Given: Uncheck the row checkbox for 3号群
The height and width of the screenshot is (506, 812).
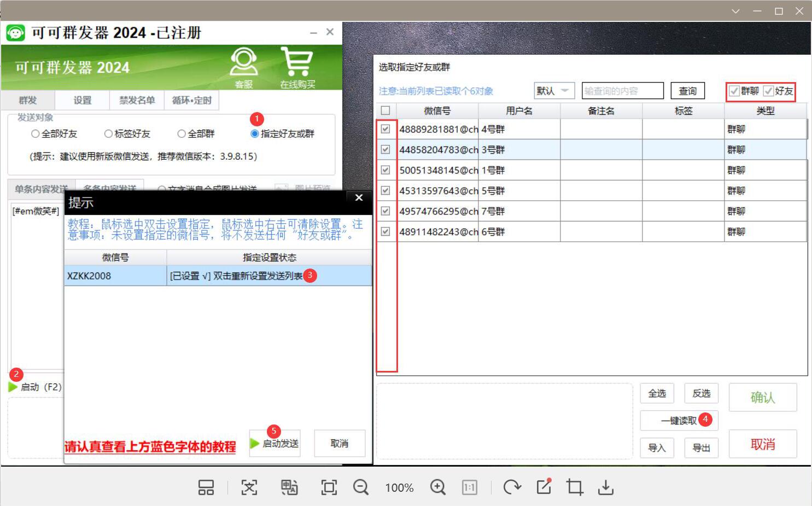Looking at the screenshot, I should [x=385, y=149].
